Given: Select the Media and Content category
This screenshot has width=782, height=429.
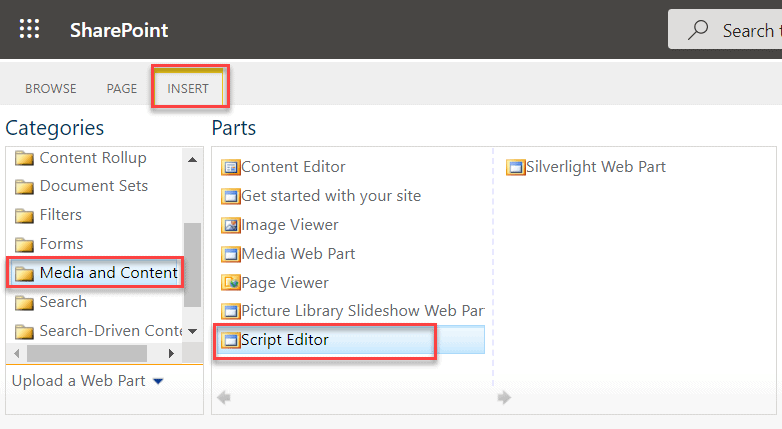Looking at the screenshot, I should [x=109, y=273].
